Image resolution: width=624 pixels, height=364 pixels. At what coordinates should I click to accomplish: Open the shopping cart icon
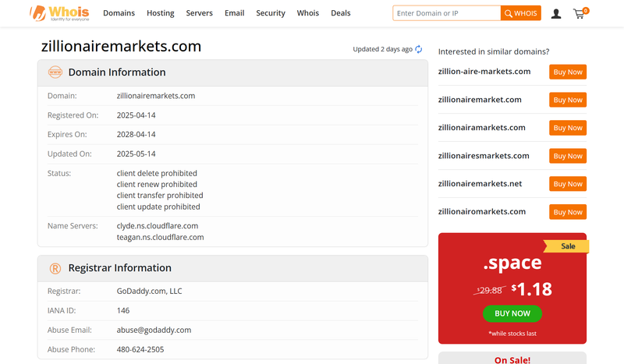[580, 13]
